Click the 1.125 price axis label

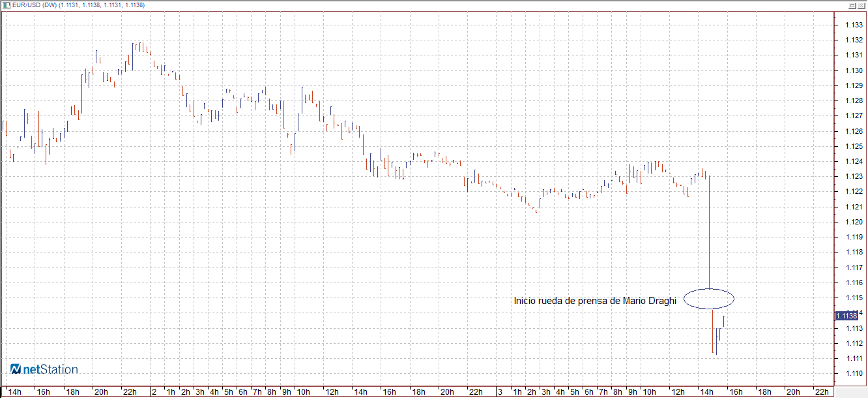[854, 146]
